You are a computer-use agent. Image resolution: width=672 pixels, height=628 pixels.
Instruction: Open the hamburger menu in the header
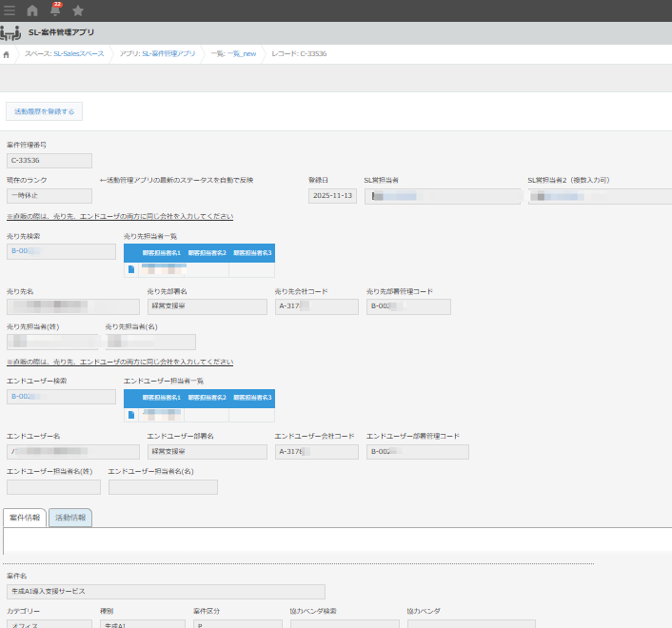pos(10,10)
